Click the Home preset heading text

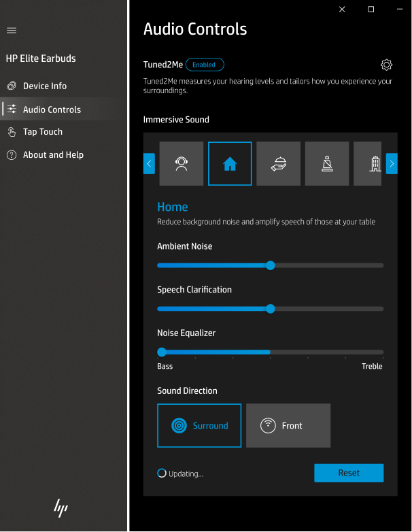173,207
